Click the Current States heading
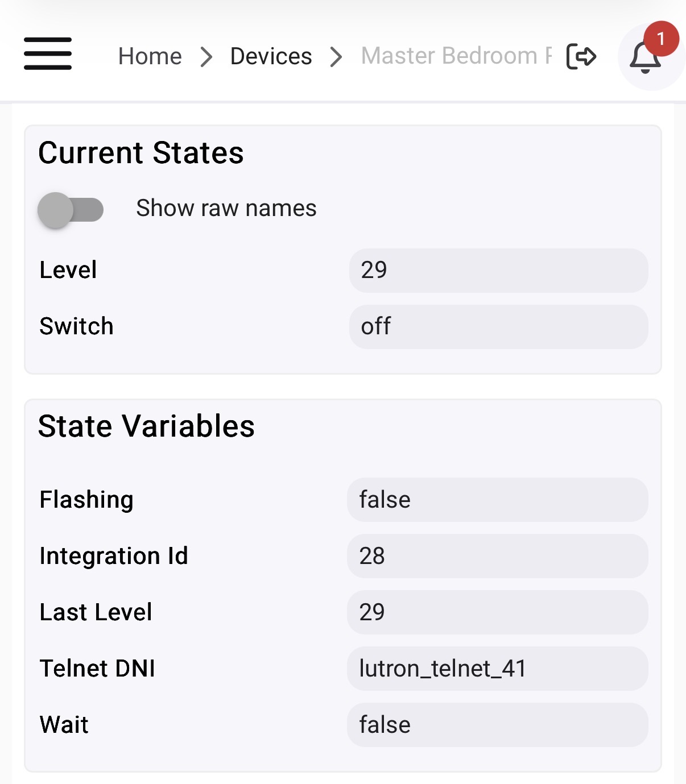The height and width of the screenshot is (784, 686). (x=141, y=153)
